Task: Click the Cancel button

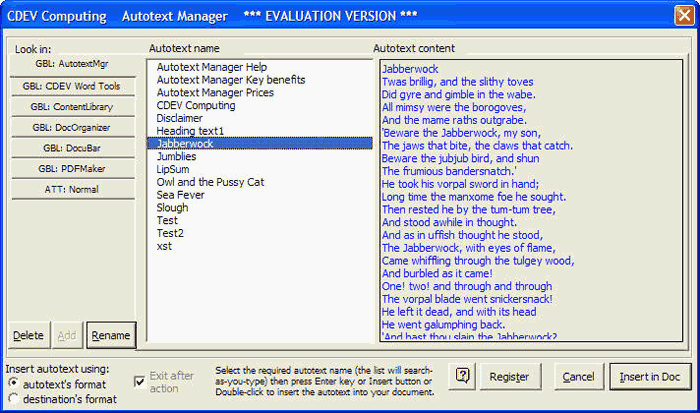Action: pyautogui.click(x=579, y=376)
